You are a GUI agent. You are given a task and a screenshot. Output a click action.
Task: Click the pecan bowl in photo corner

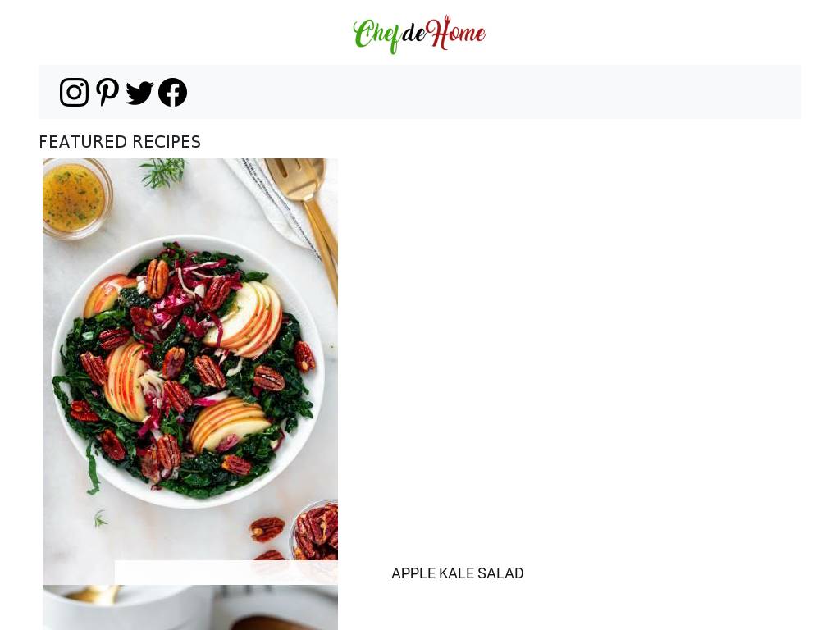315,531
